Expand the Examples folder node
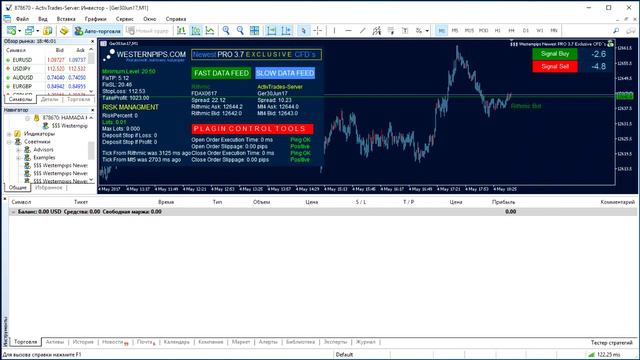Screen dimensions: 640x360 pyautogui.click(x=18, y=158)
